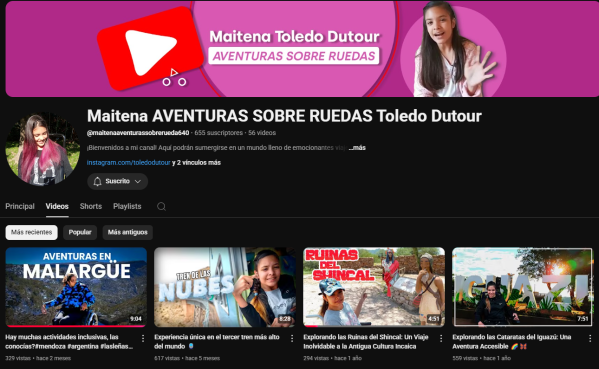Image resolution: width=599 pixels, height=369 pixels.
Task: Expand the channel description with ...más
Action: pyautogui.click(x=357, y=147)
